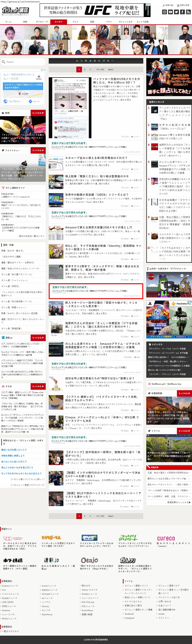Viewport: 192px width, 644px height.
Task: Click the Twitter bird icon in the header
Action: (176, 12)
